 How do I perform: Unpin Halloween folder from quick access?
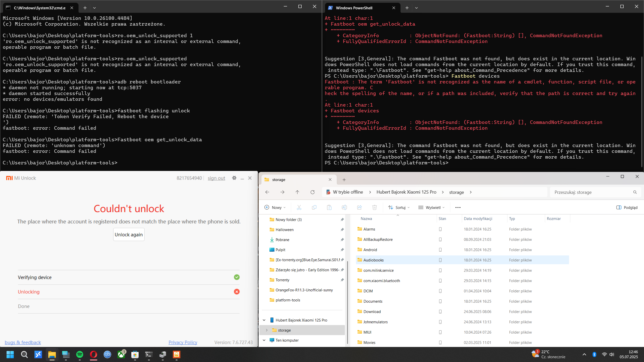pyautogui.click(x=342, y=230)
